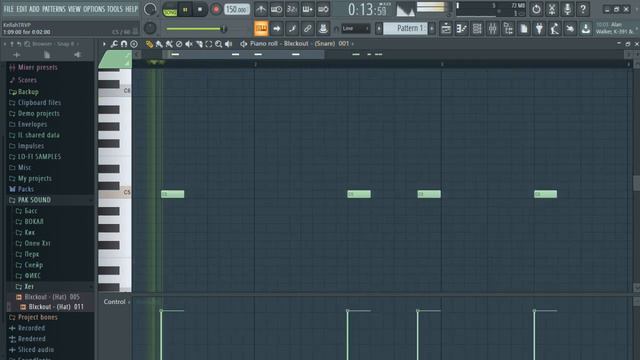Screen dimensions: 640x360
Task: Expand the Бacc subfolder
Action: (x=31, y=211)
